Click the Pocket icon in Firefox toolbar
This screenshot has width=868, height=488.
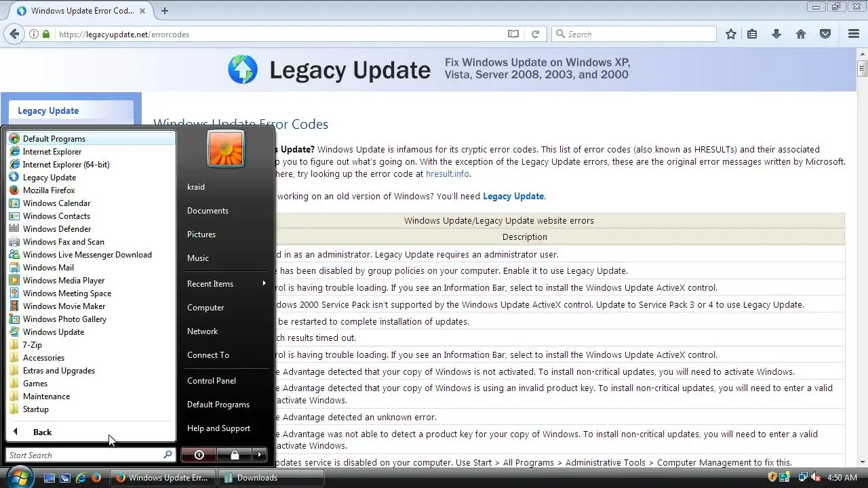click(x=825, y=34)
